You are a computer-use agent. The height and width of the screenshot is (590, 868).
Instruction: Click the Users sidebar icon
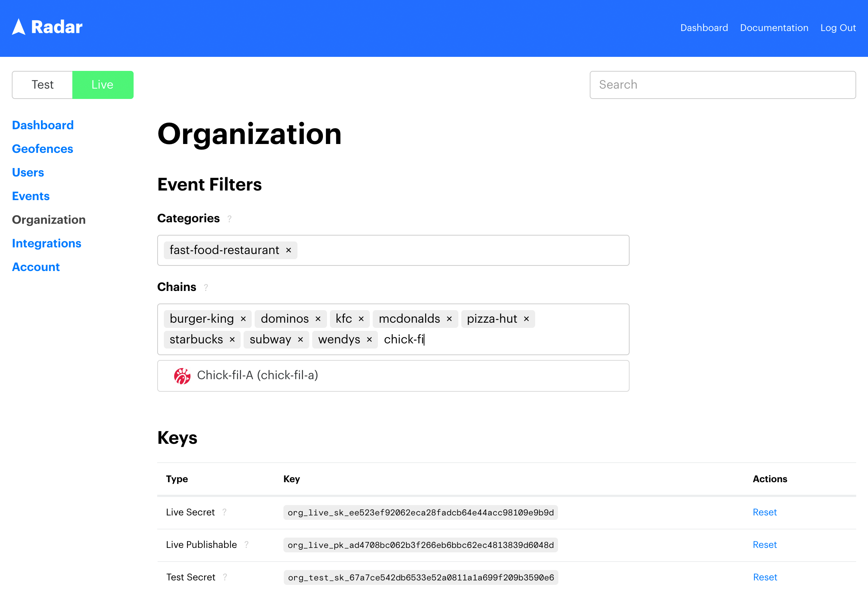pyautogui.click(x=28, y=172)
